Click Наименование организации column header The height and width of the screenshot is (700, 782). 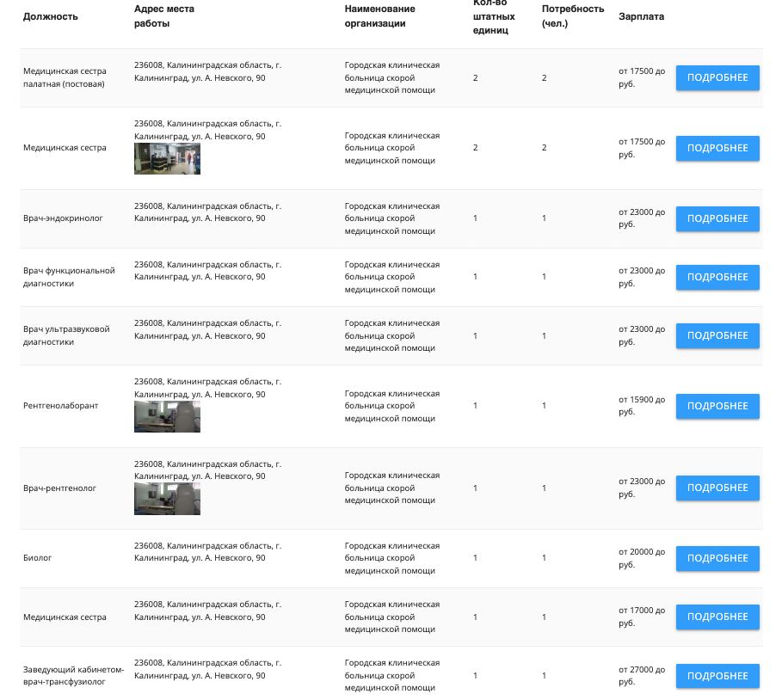379,16
